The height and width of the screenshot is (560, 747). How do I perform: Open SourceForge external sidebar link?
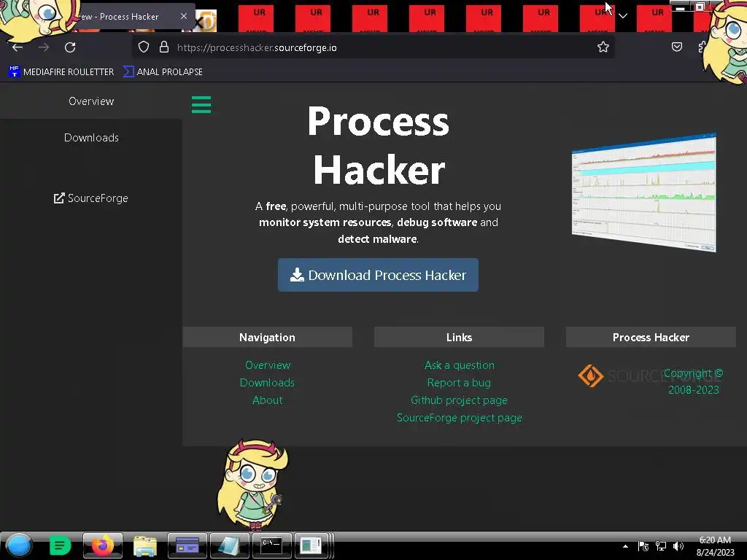(91, 198)
